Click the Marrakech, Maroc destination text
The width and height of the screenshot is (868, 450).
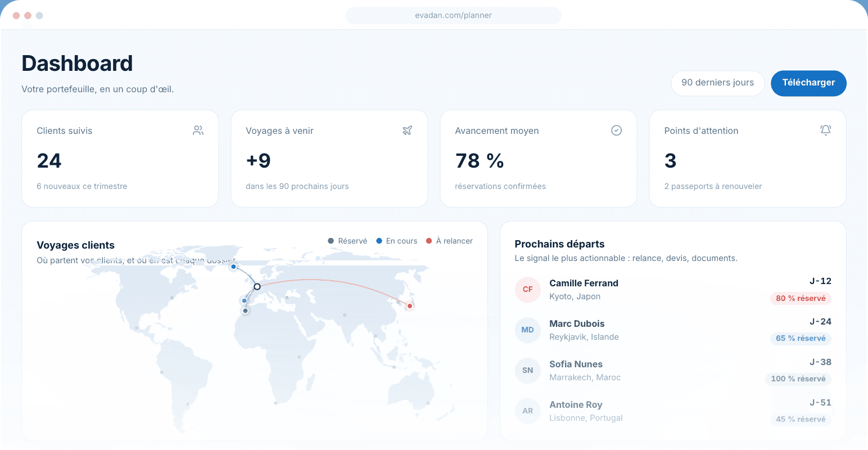point(585,377)
